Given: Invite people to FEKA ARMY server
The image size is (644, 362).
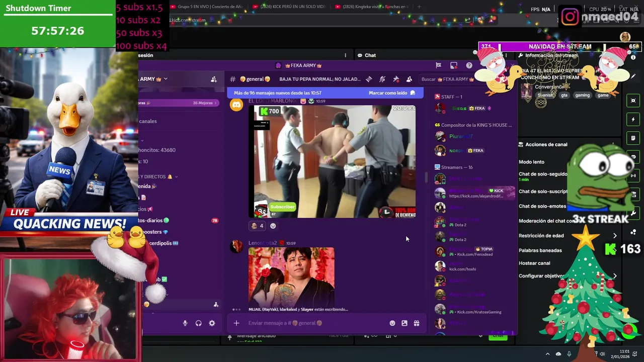Looking at the screenshot, I should tap(214, 79).
